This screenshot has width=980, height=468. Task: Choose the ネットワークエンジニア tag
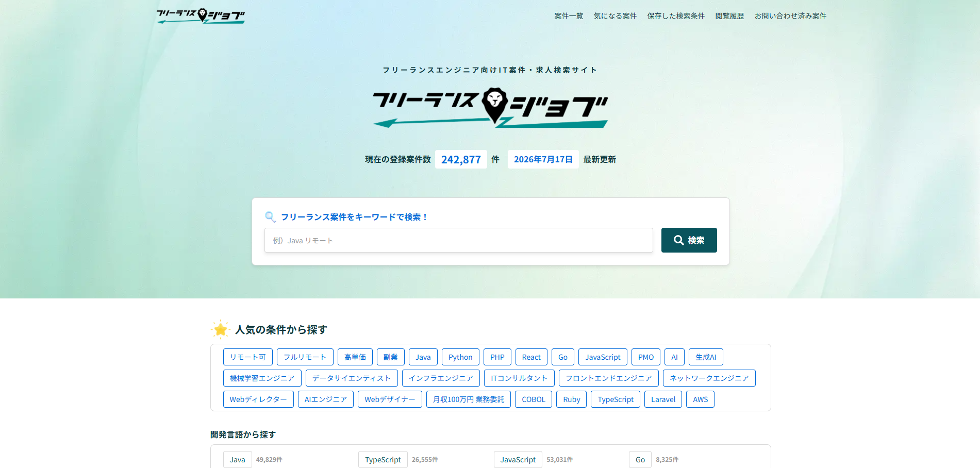[x=709, y=378]
